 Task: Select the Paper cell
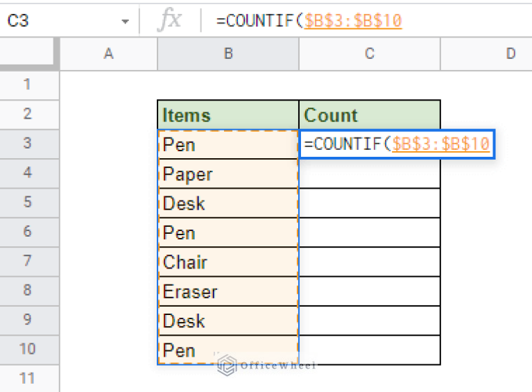click(x=228, y=173)
